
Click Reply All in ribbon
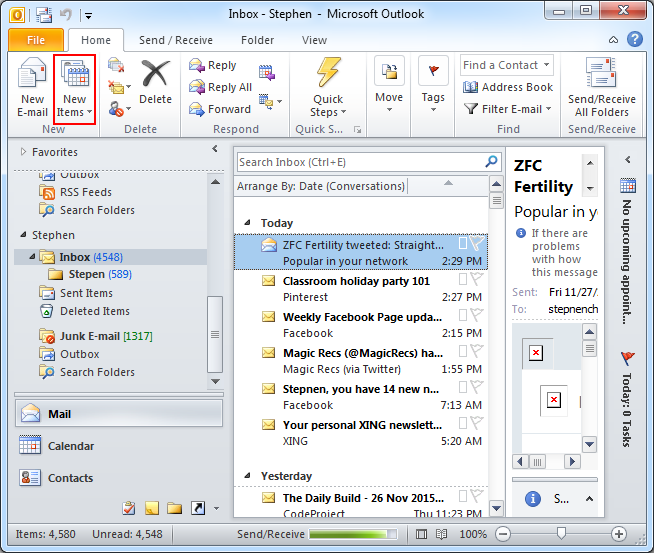[x=220, y=87]
